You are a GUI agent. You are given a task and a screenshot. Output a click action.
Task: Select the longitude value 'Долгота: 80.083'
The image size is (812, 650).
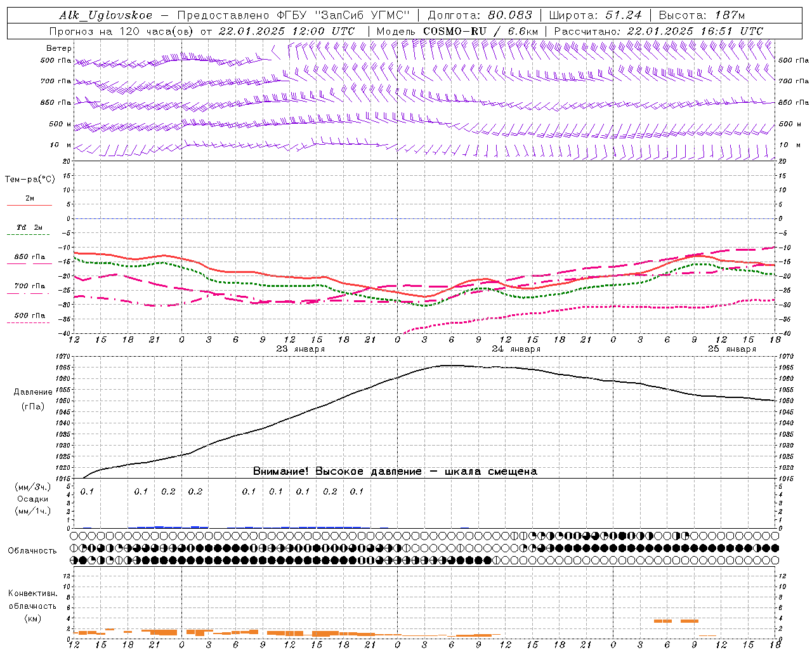point(480,16)
